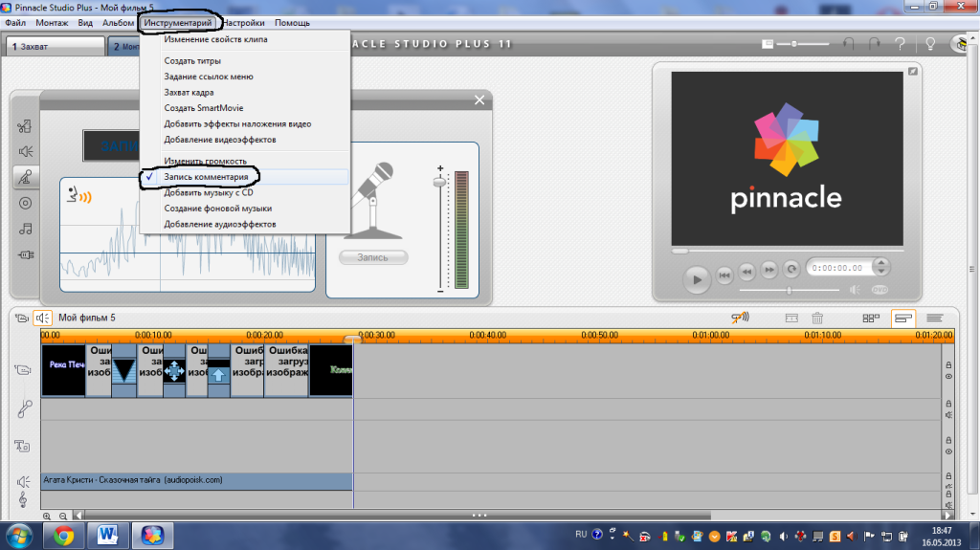Open the Альбом menu
The width and height of the screenshot is (980, 550).
pos(118,23)
